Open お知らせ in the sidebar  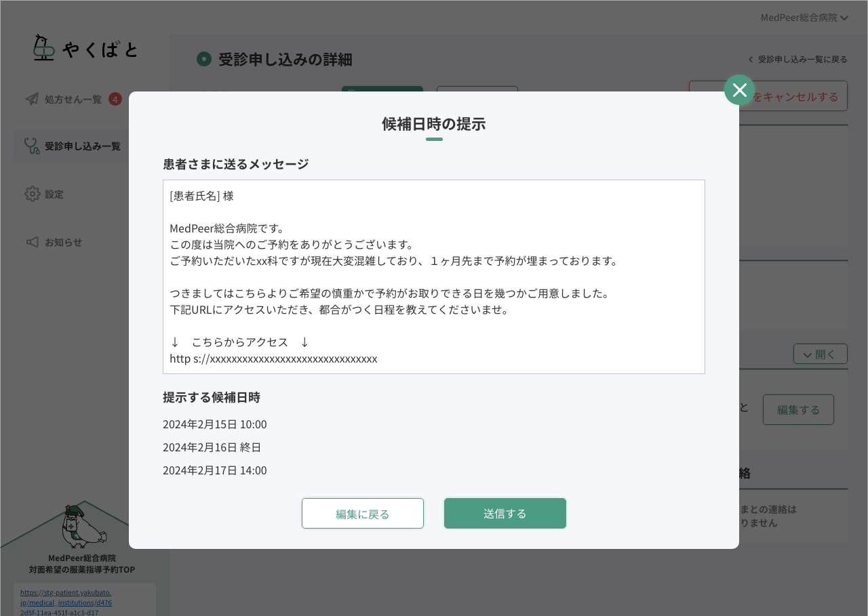click(x=64, y=242)
